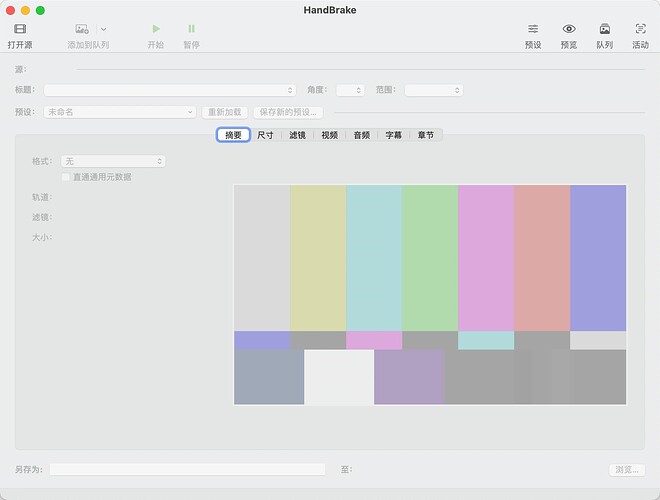Toggle the 直通通用元数据 checkbox
Viewport: 660px width, 500px height.
pyautogui.click(x=66, y=177)
